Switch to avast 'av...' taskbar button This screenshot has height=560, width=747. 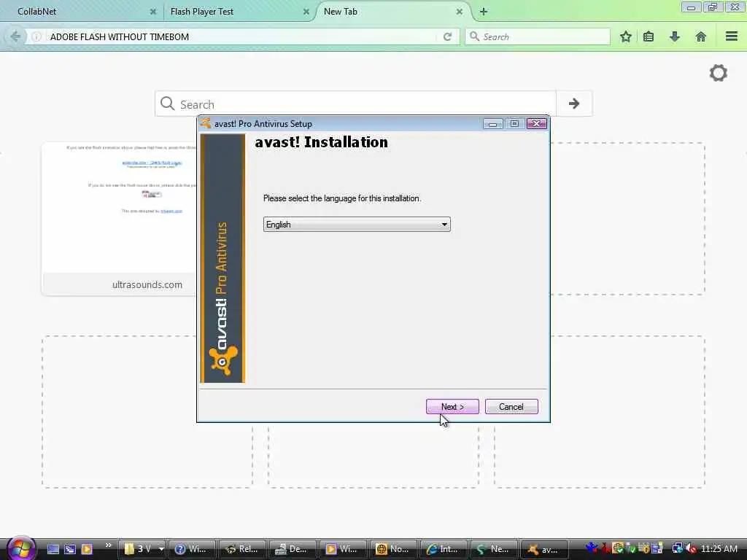[x=544, y=549]
